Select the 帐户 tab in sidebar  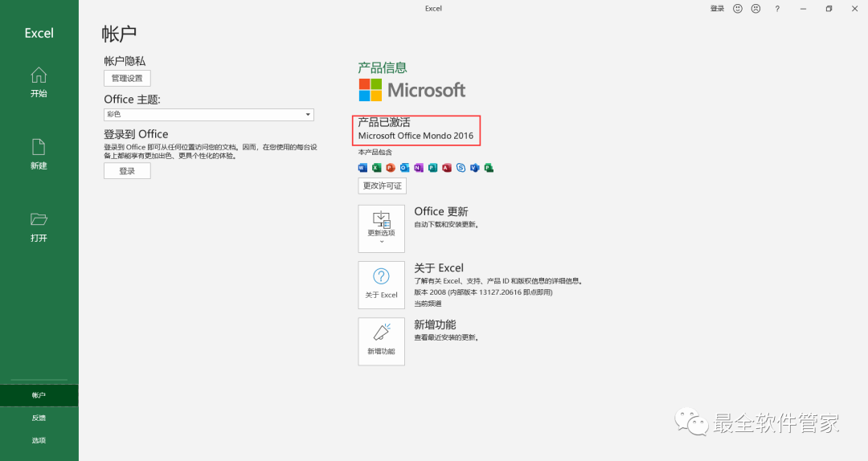(x=39, y=395)
